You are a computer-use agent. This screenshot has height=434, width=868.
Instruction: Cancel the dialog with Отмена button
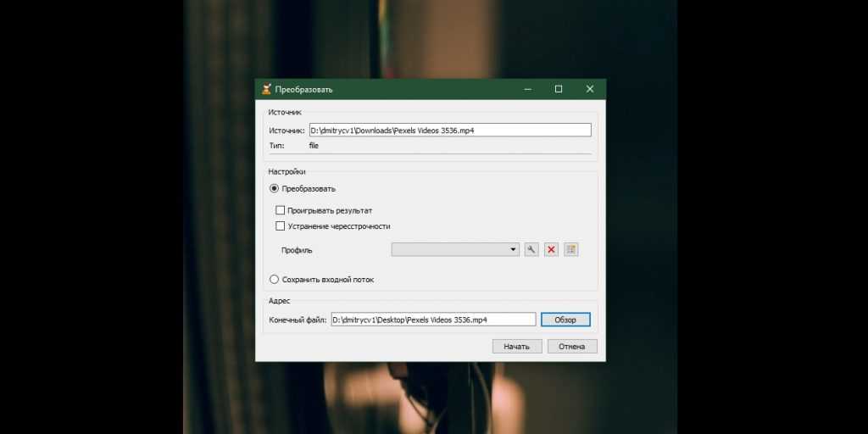pyautogui.click(x=572, y=346)
